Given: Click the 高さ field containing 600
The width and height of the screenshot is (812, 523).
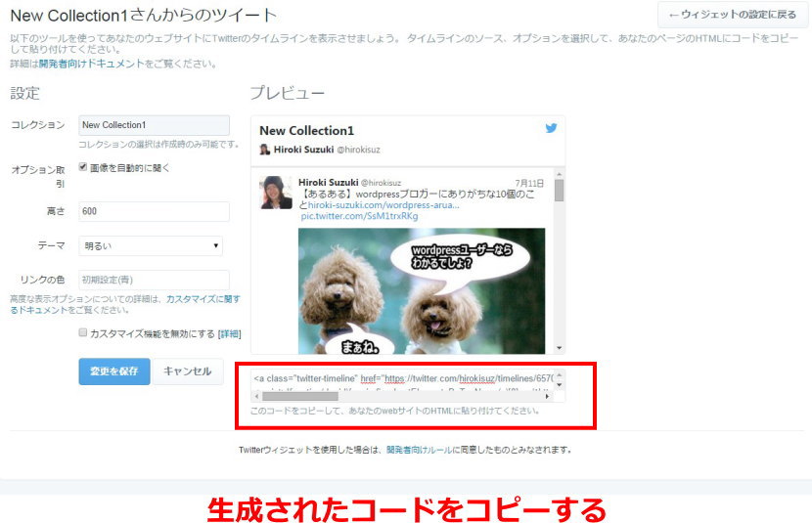Looking at the screenshot, I should tap(154, 211).
